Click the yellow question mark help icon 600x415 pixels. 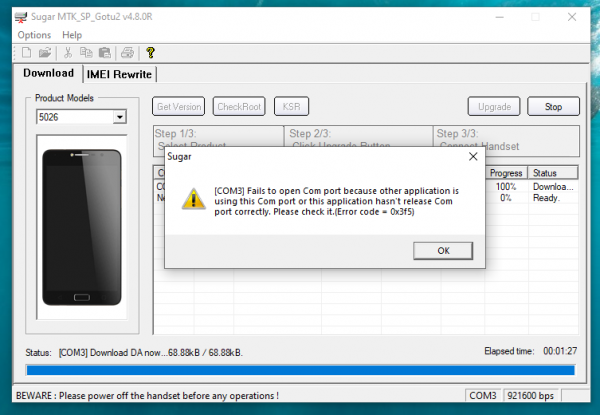(150, 52)
